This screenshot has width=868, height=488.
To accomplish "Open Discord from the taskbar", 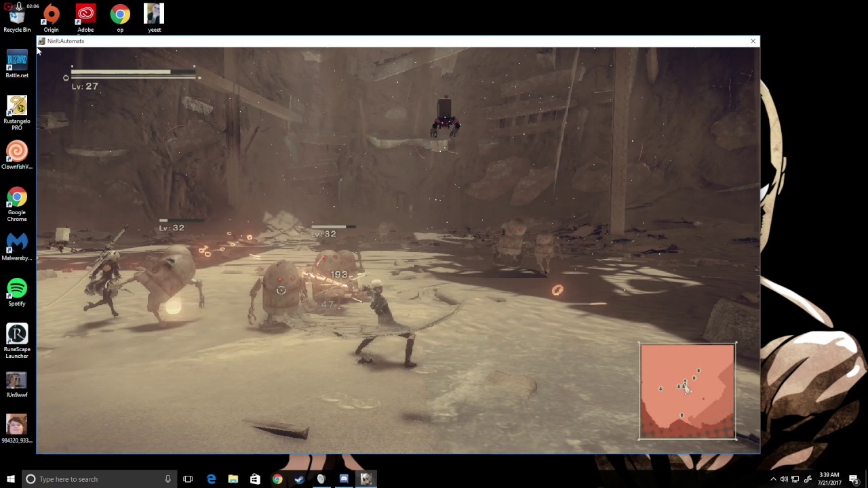I will 344,479.
